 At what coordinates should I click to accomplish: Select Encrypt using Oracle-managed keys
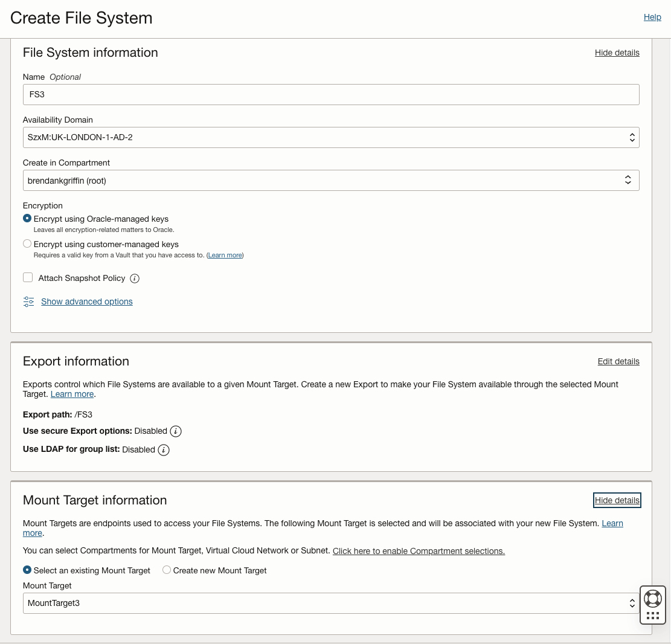point(27,218)
